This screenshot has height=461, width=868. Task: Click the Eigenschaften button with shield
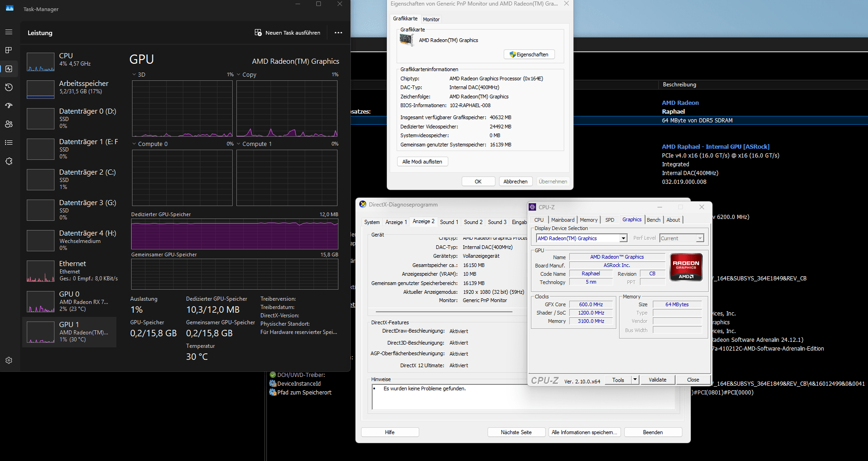529,55
